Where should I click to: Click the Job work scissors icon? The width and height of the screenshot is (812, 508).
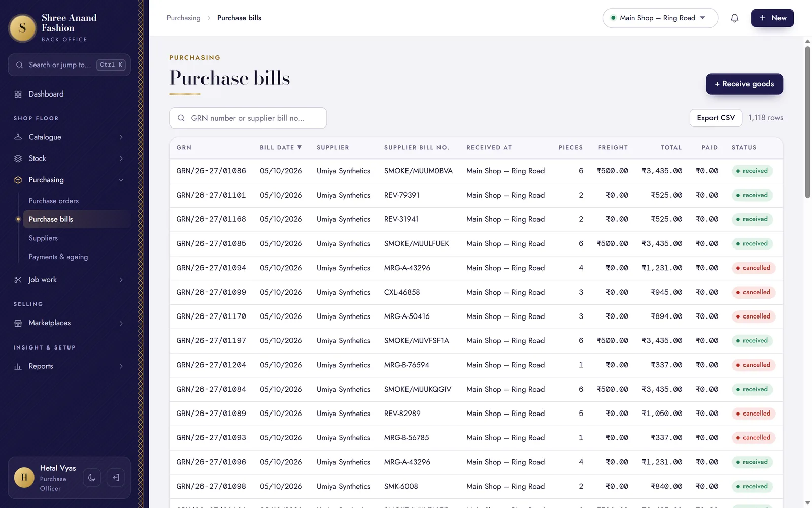(x=18, y=280)
